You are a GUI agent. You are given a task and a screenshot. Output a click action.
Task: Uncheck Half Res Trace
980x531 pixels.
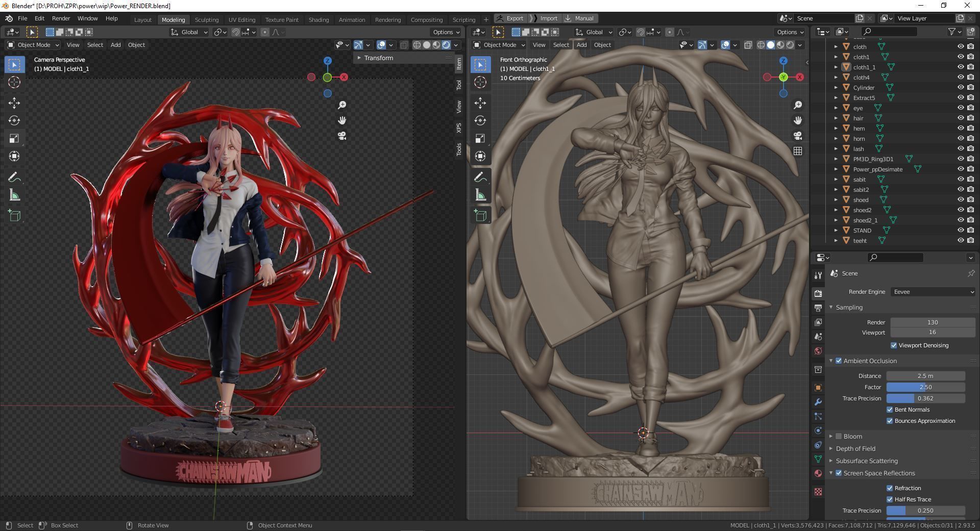(x=890, y=499)
